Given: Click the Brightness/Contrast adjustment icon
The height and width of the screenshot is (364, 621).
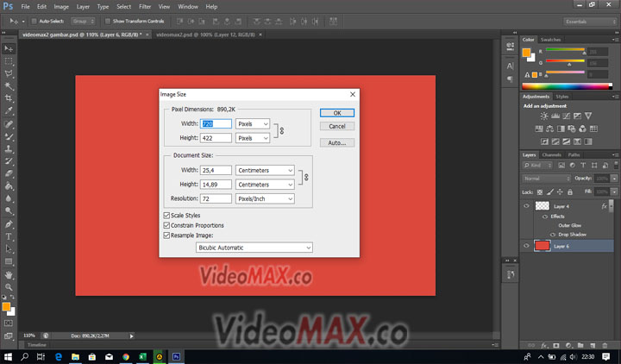Looking at the screenshot, I should click(544, 116).
